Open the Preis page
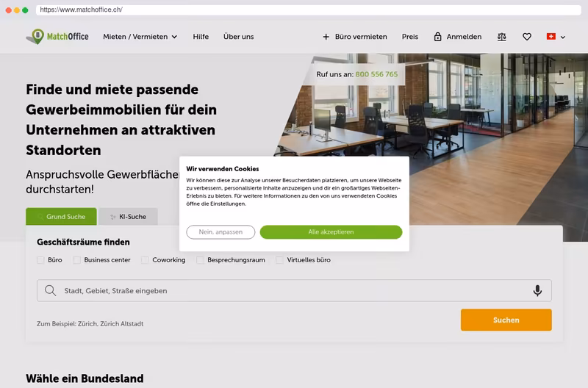Viewport: 588px width, 388px height. (x=410, y=37)
